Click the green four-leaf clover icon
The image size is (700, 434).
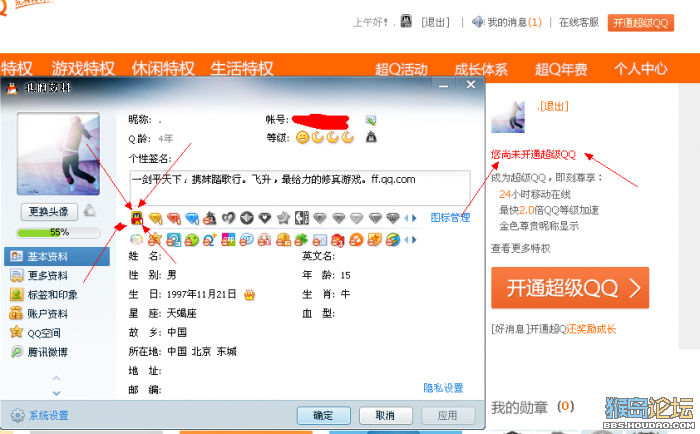[x=301, y=240]
